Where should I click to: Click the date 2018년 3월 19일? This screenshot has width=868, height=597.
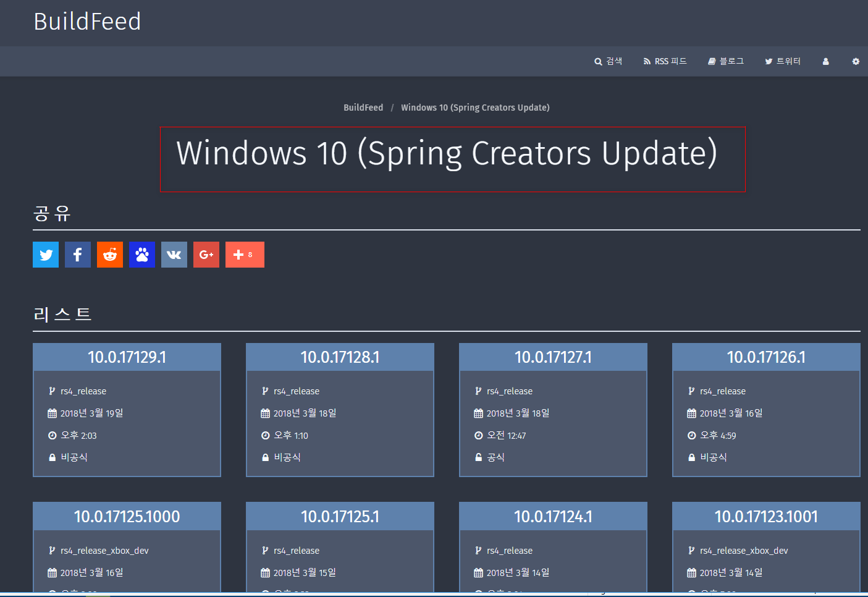pyautogui.click(x=91, y=413)
